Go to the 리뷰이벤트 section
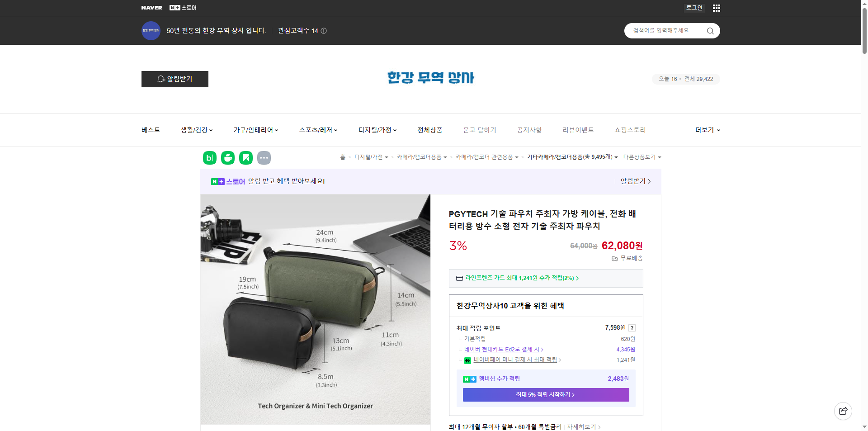This screenshot has height=431, width=868. (578, 130)
